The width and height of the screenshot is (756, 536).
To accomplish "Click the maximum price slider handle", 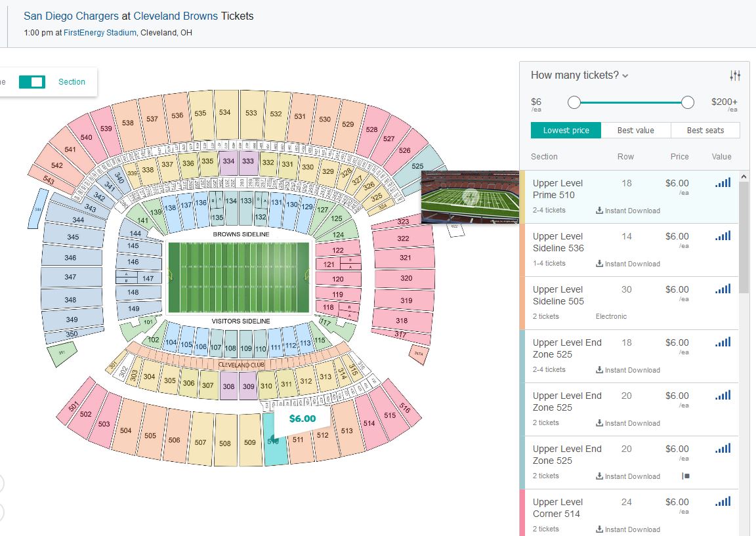I will 688,102.
